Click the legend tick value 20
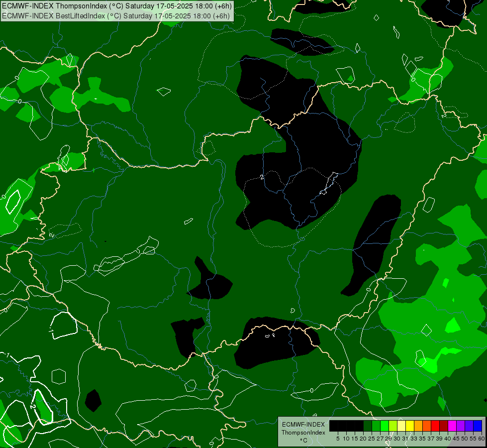The image size is (487, 448). point(363,439)
